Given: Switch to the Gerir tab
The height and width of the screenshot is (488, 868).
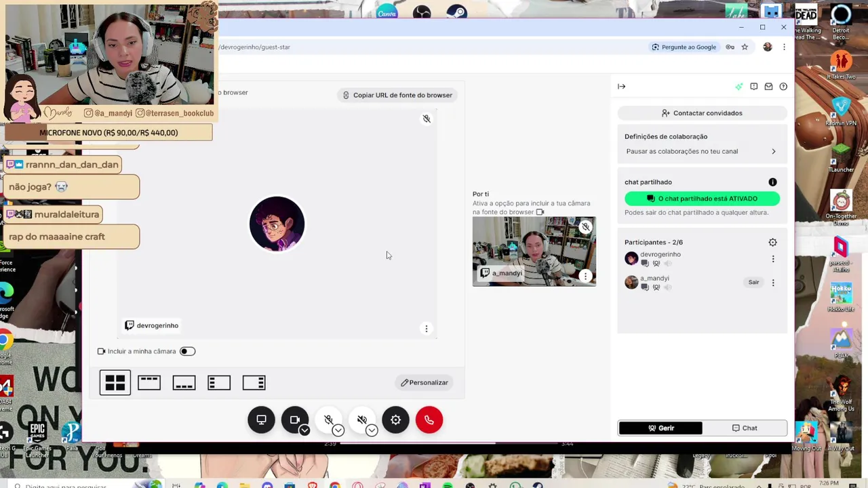Looking at the screenshot, I should pos(660,428).
